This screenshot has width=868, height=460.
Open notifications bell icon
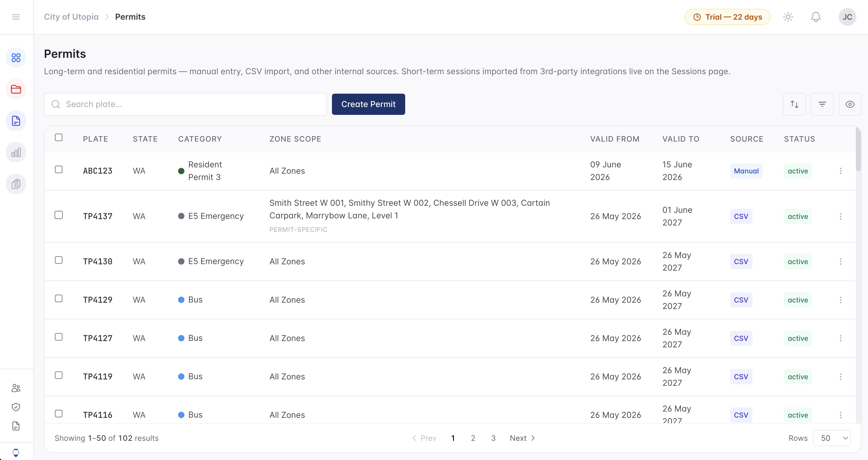815,17
